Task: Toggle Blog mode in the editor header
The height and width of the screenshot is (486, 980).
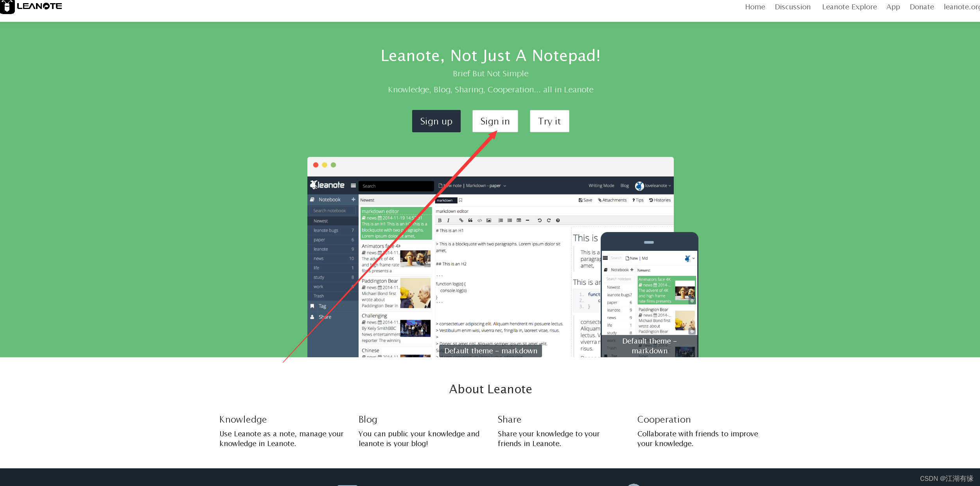Action: pos(626,186)
